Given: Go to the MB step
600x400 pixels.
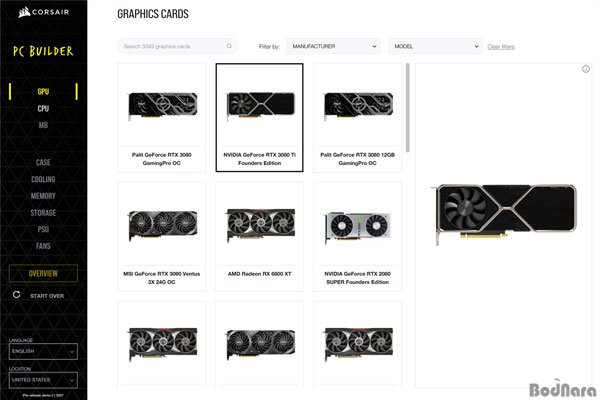Looking at the screenshot, I should 43,125.
